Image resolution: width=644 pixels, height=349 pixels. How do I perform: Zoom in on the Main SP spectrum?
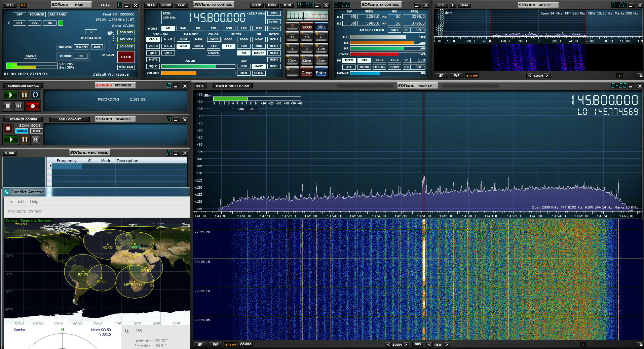point(406,345)
